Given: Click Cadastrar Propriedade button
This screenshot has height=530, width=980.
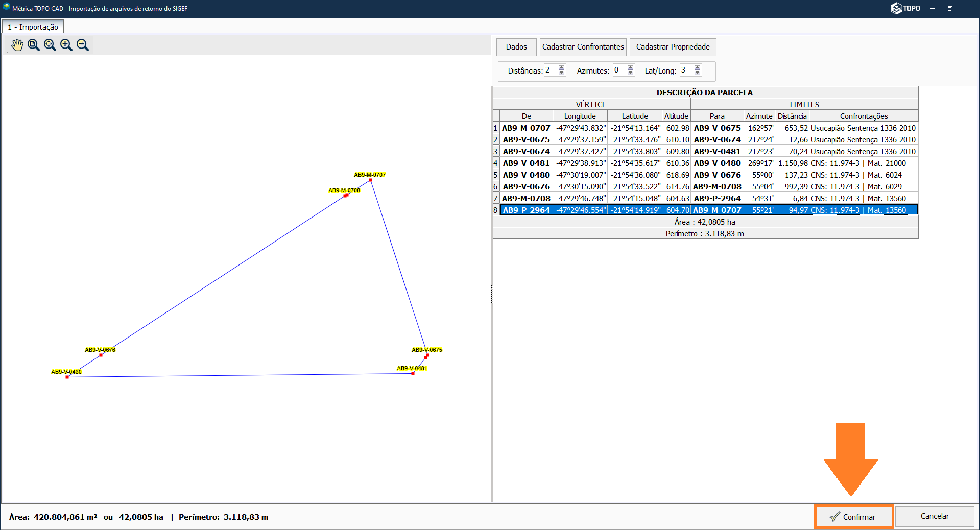Looking at the screenshot, I should 673,47.
